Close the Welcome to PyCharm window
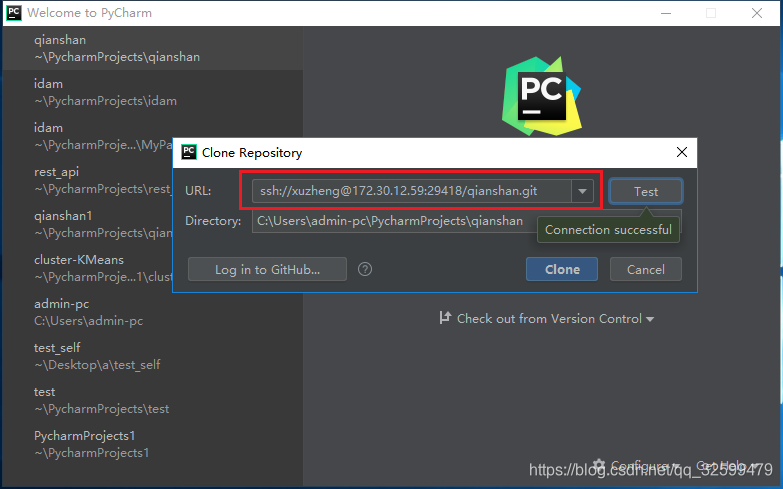Image resolution: width=783 pixels, height=489 pixels. pyautogui.click(x=757, y=13)
